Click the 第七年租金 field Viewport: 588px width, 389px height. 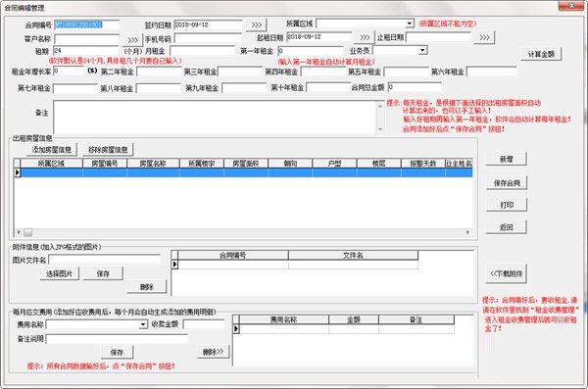click(x=75, y=88)
